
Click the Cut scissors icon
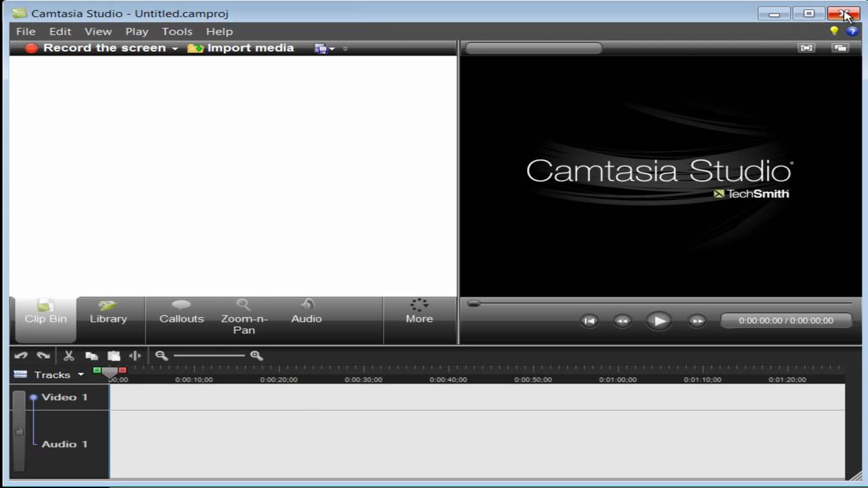coord(68,355)
